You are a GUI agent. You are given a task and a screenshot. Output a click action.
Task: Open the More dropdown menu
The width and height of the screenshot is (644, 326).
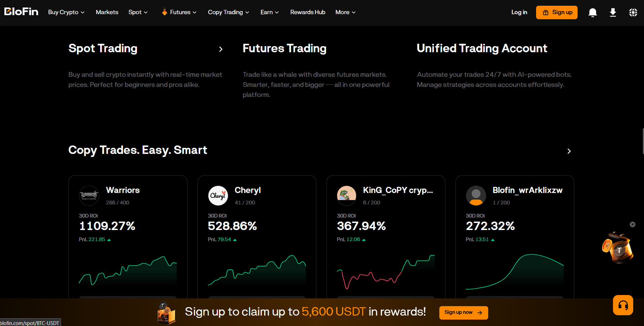pos(345,12)
